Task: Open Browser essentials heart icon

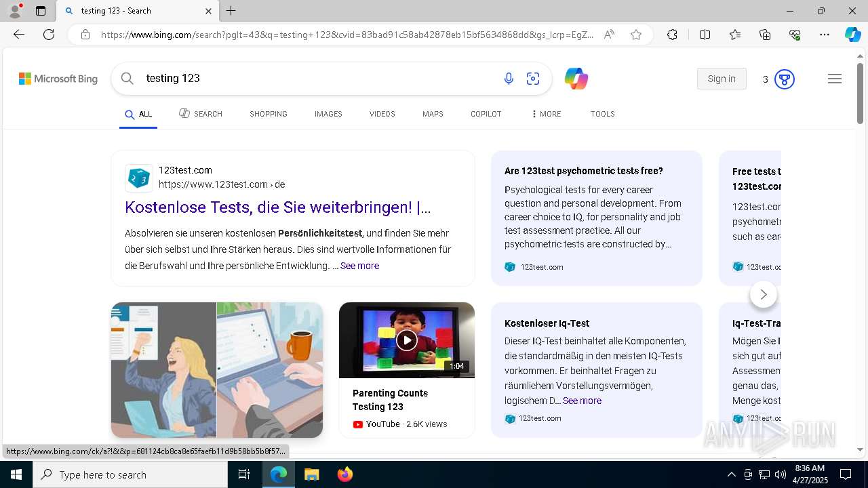Action: (x=795, y=35)
